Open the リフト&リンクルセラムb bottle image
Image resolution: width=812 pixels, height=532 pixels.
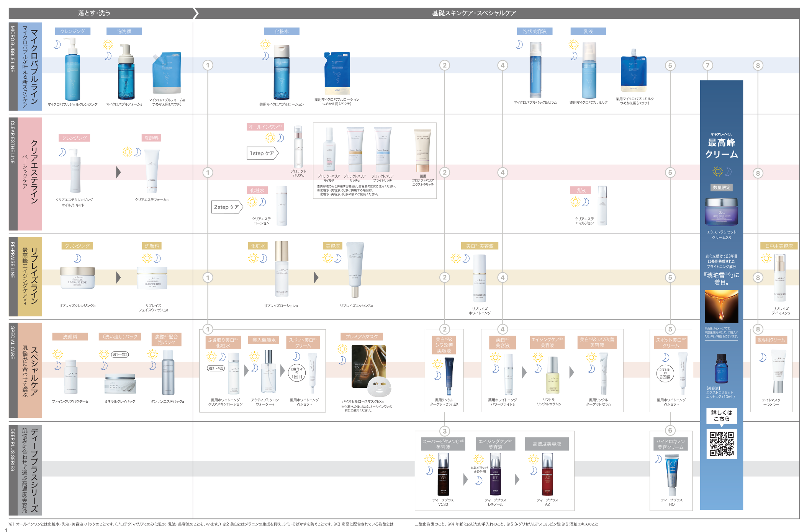click(553, 375)
